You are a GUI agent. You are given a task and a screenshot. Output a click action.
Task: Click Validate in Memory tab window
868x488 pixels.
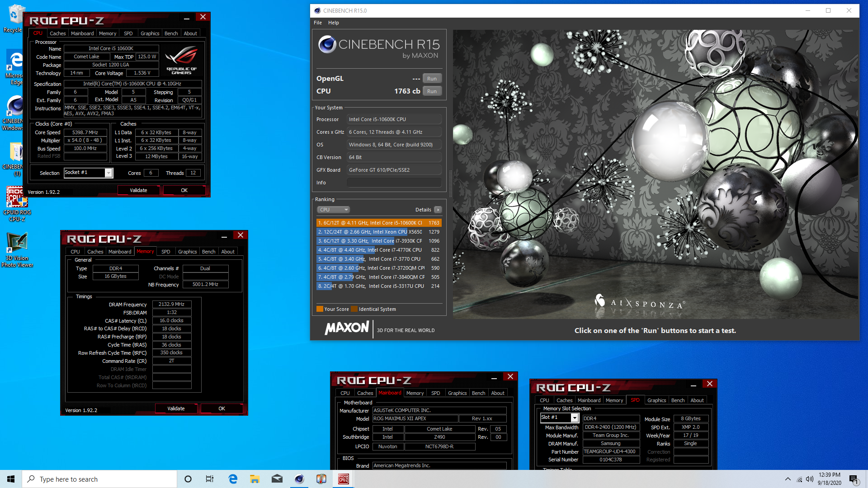(x=176, y=408)
